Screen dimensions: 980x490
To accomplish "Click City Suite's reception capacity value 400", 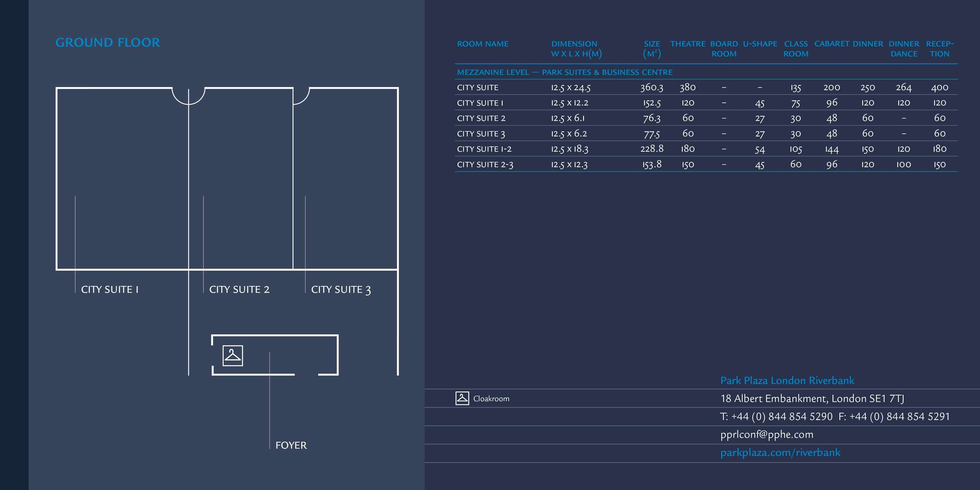I will point(939,87).
